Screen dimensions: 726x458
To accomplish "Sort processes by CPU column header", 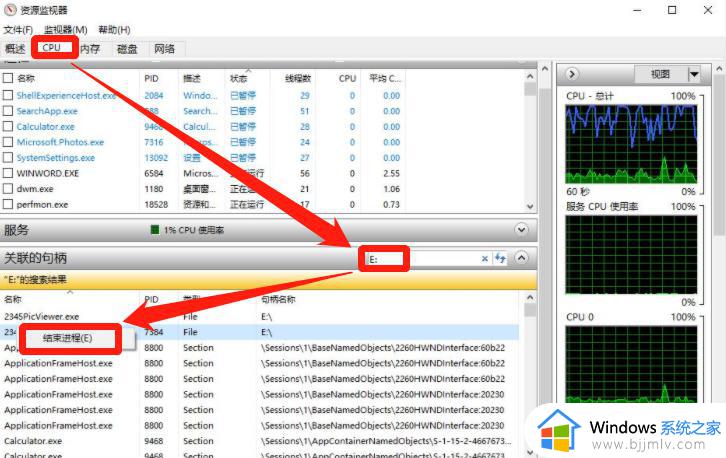I will [x=347, y=78].
